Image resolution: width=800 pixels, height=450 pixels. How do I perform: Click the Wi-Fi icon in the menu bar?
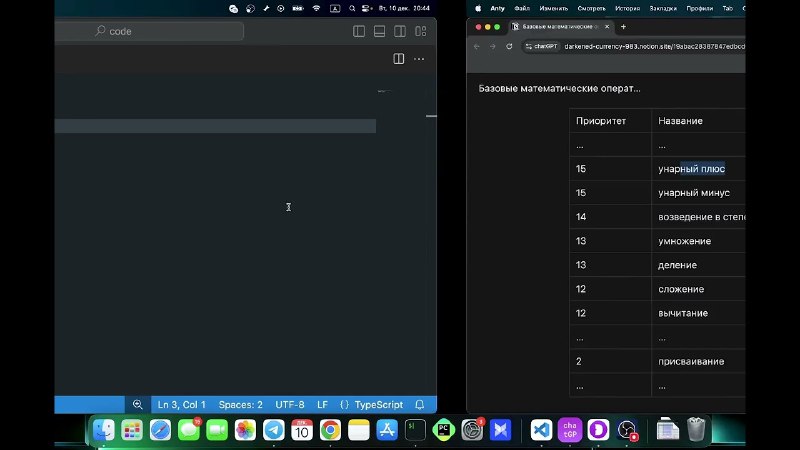(x=316, y=8)
